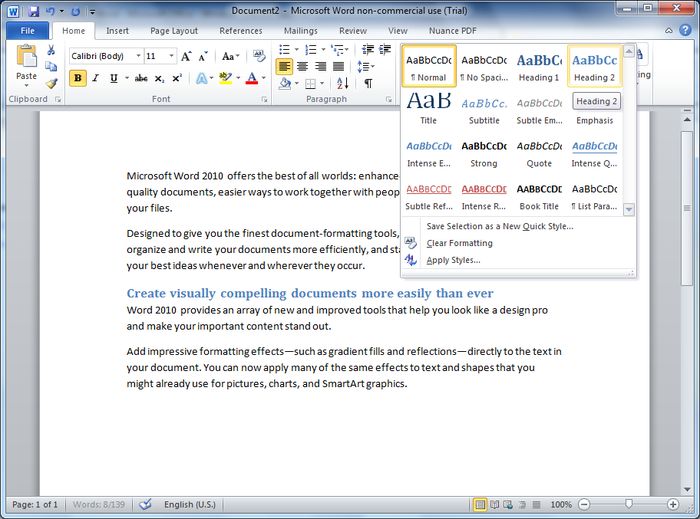Click the spelling proofing status icon

click(x=145, y=505)
